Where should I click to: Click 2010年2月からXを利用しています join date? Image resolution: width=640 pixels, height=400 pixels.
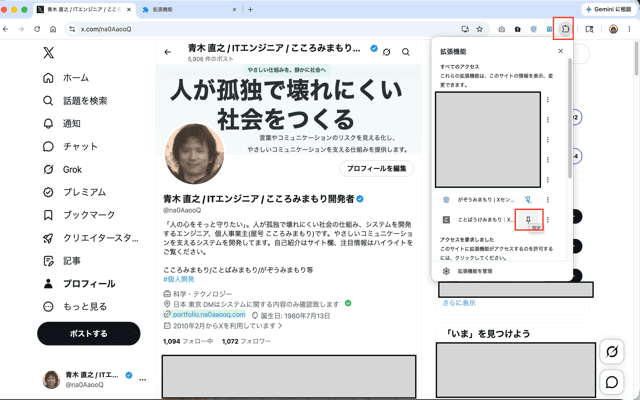tap(224, 326)
